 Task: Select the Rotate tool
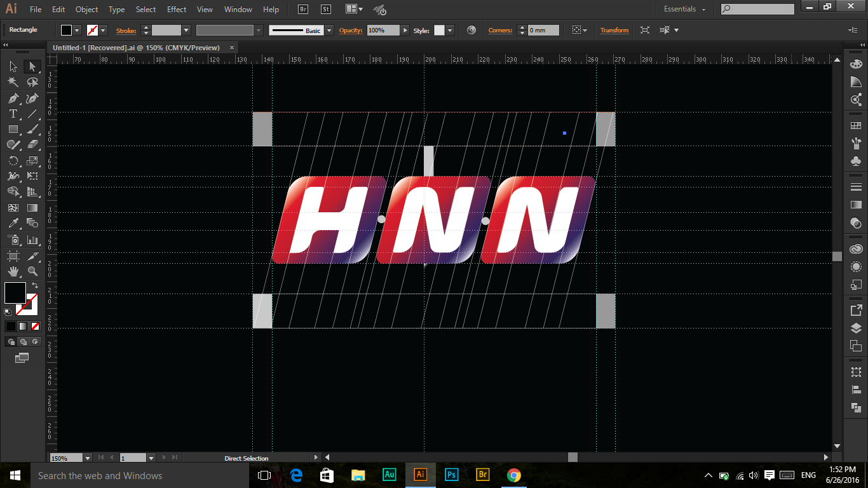[13, 160]
